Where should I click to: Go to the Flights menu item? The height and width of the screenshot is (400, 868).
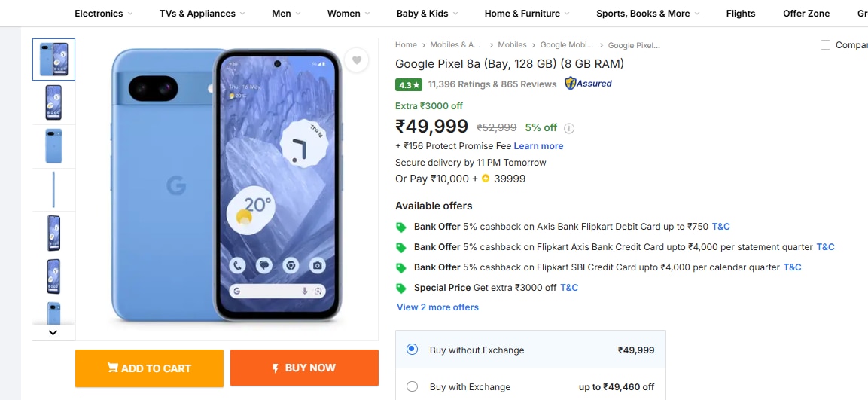[x=741, y=14]
